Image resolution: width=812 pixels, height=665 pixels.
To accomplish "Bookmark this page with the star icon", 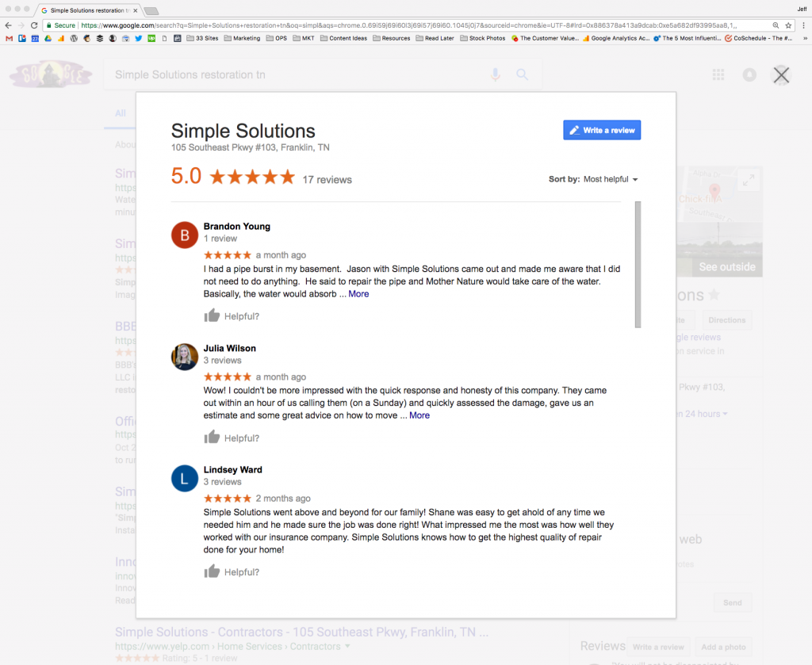I will pos(788,25).
